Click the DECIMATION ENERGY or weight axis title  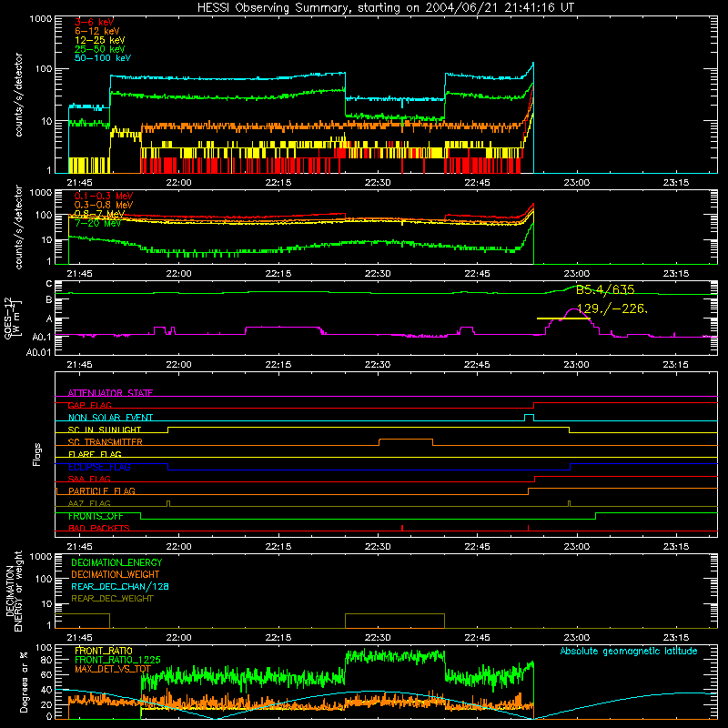[x=14, y=591]
